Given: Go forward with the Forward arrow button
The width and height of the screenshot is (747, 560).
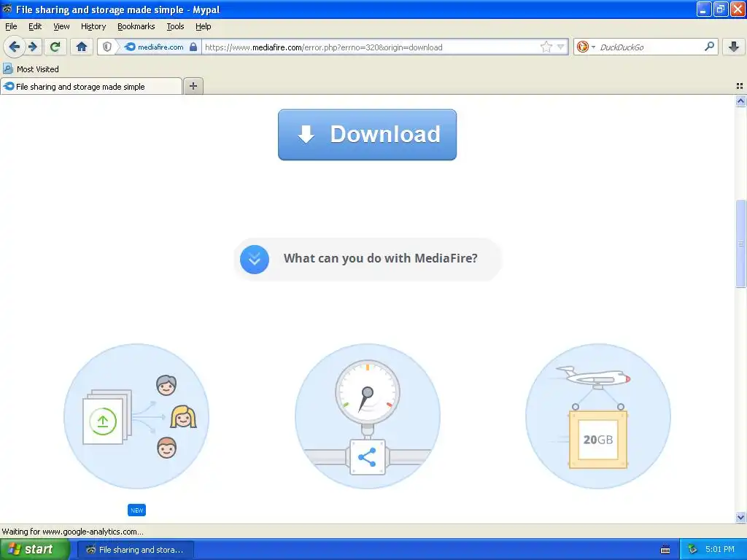Looking at the screenshot, I should tap(33, 47).
